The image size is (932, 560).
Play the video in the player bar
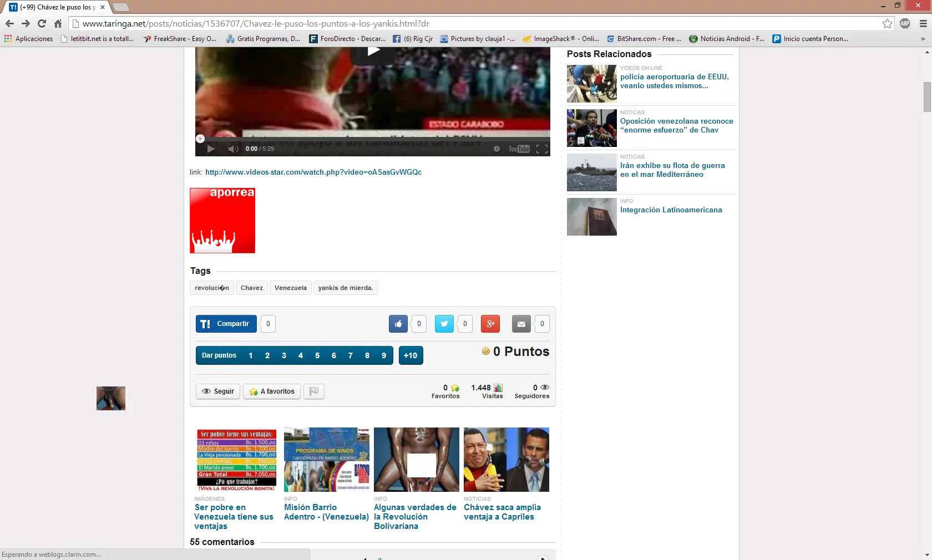(x=211, y=149)
